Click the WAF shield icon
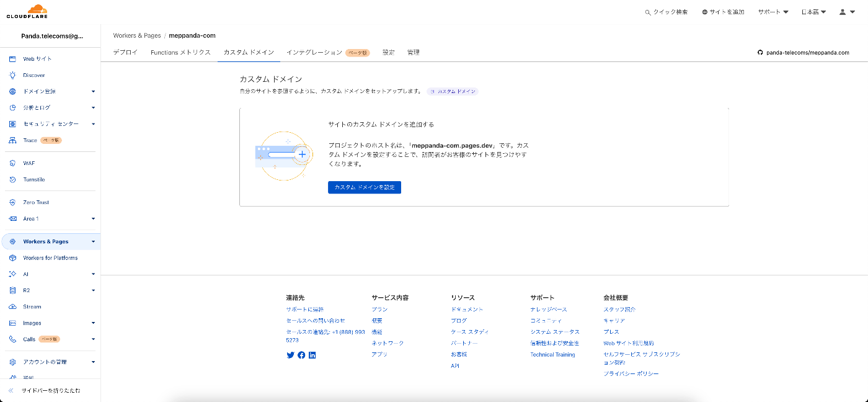Screen dimensions: 868x402 [12, 163]
